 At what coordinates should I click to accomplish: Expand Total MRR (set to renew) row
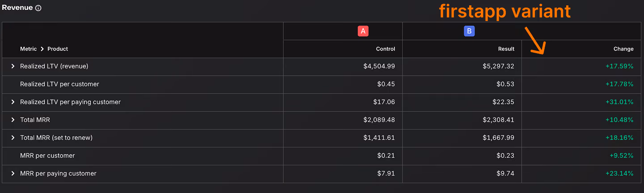(x=13, y=138)
